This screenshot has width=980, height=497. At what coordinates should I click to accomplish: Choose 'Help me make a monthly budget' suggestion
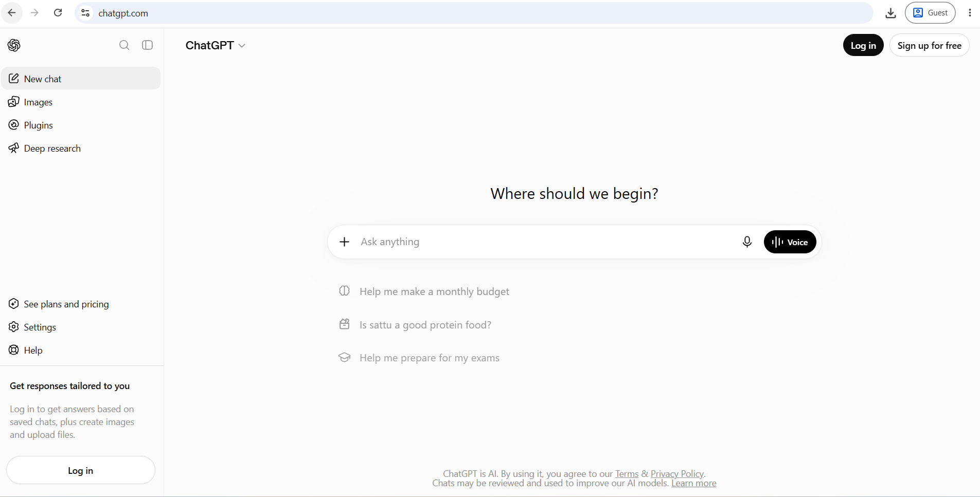pyautogui.click(x=424, y=291)
